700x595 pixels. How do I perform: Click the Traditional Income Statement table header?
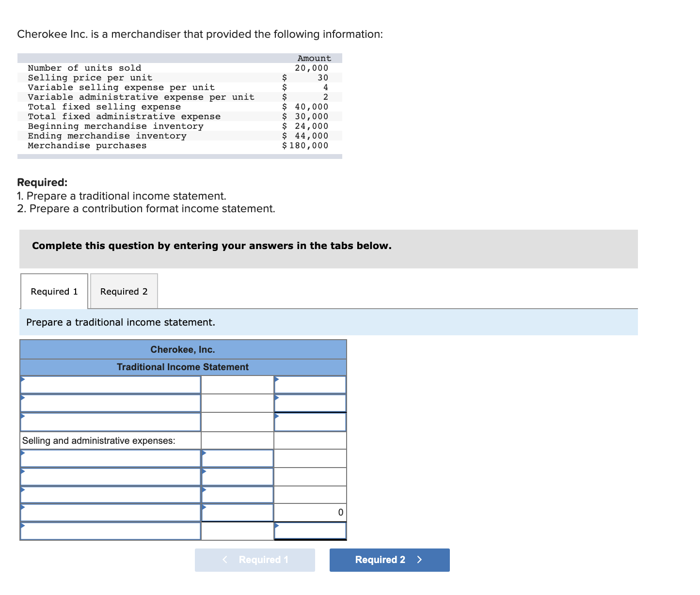[x=183, y=367]
